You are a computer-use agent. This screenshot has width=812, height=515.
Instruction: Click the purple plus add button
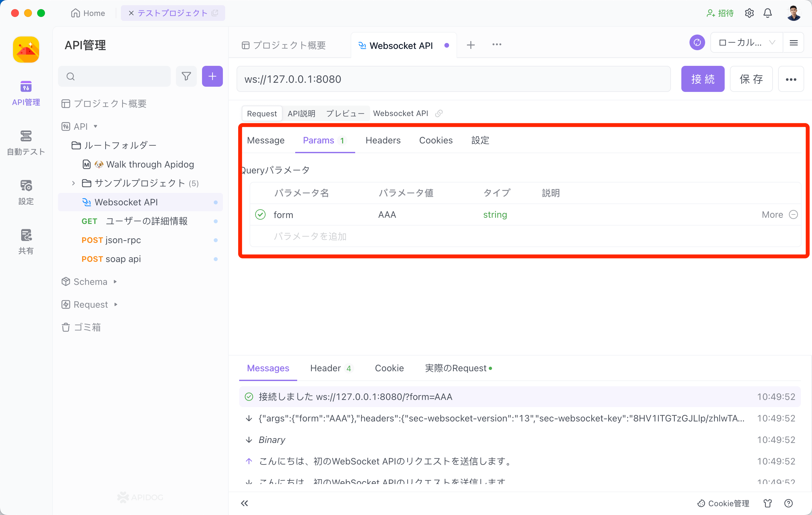point(212,76)
